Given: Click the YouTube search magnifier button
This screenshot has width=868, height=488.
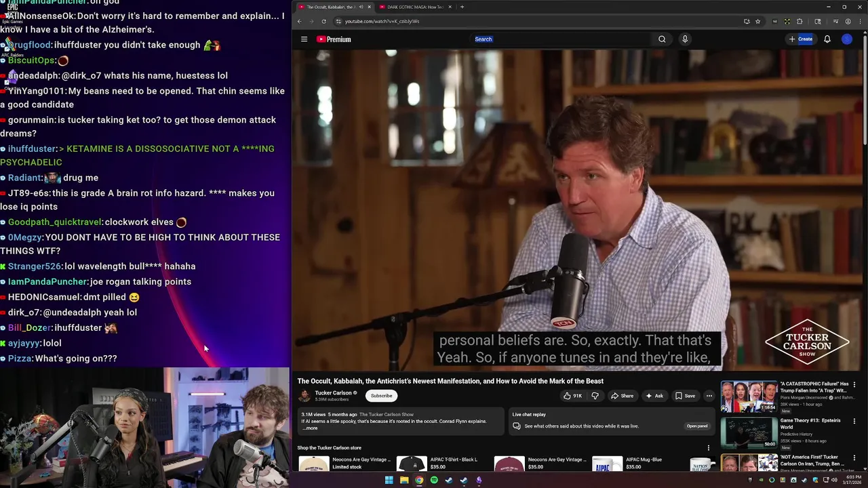Looking at the screenshot, I should [x=662, y=39].
